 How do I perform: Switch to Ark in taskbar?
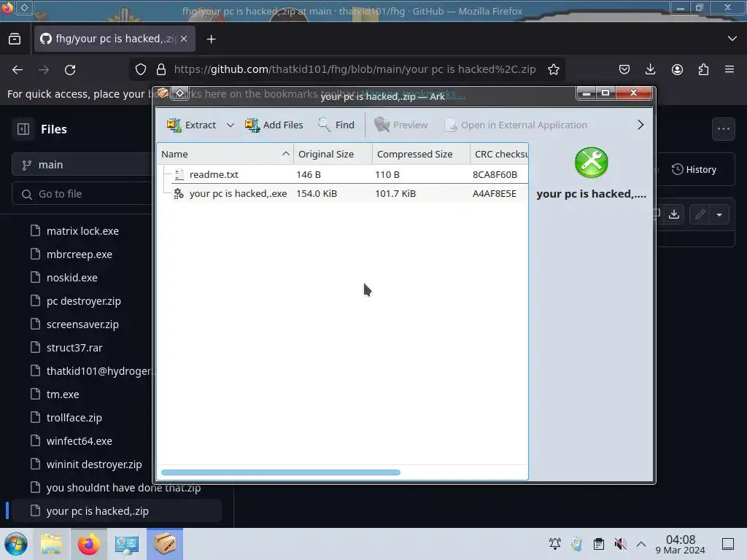point(165,544)
